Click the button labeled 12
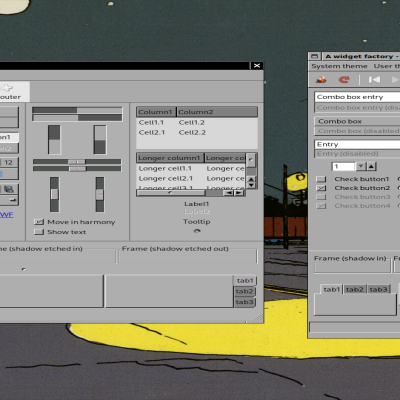 pos(9,162)
